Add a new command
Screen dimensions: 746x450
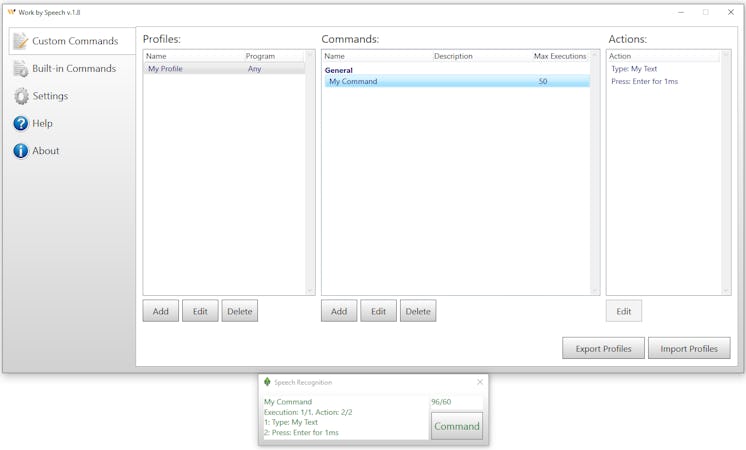pyautogui.click(x=339, y=311)
